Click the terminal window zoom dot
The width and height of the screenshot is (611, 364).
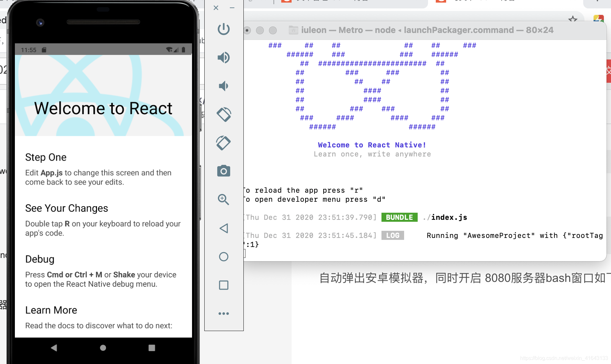[273, 30]
